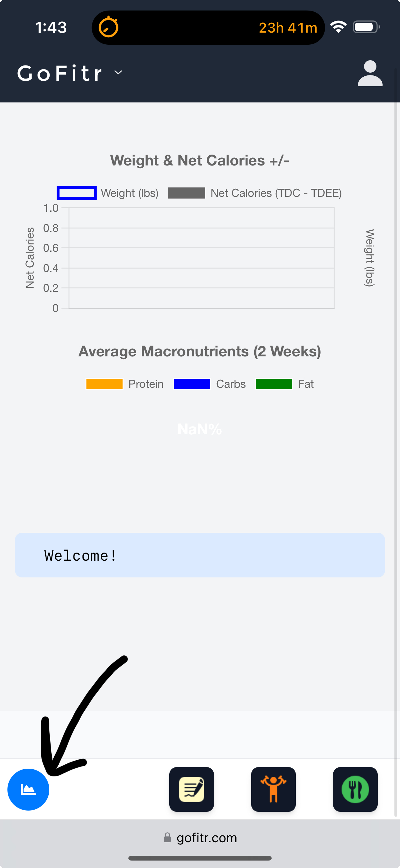Screen dimensions: 400x868
Task: Toggle the Net Calories (TDC - TDEE) legend label
Action: (276, 193)
